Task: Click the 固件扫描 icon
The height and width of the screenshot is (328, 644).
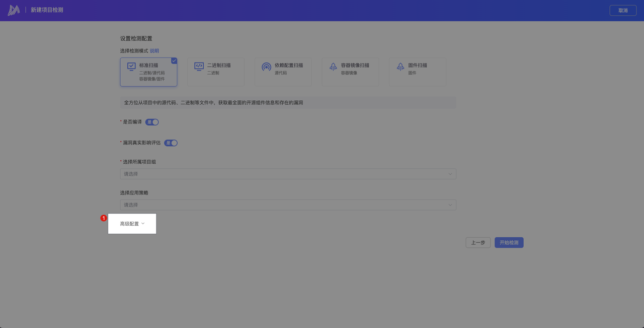Action: point(400,67)
